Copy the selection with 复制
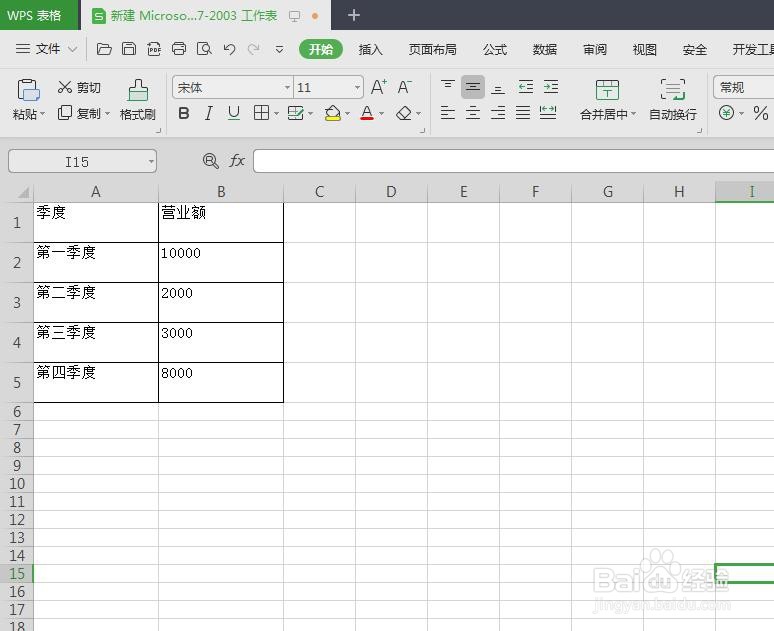774x631 pixels. pyautogui.click(x=79, y=113)
